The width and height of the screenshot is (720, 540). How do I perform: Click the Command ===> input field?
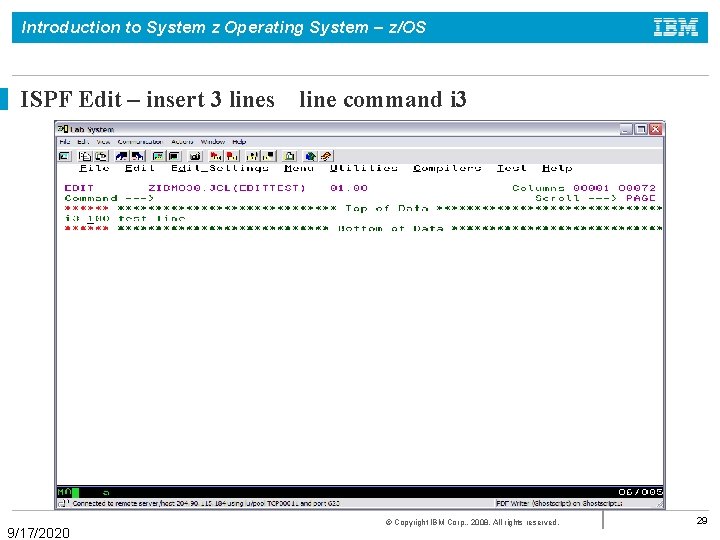click(x=340, y=198)
